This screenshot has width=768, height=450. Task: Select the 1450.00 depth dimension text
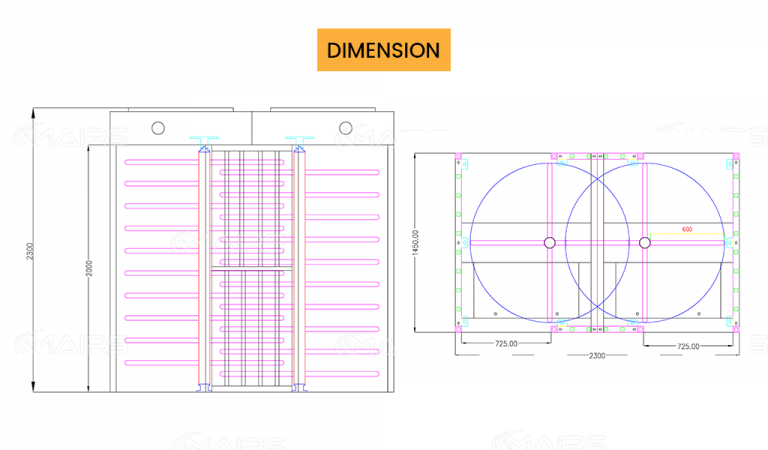click(x=415, y=241)
